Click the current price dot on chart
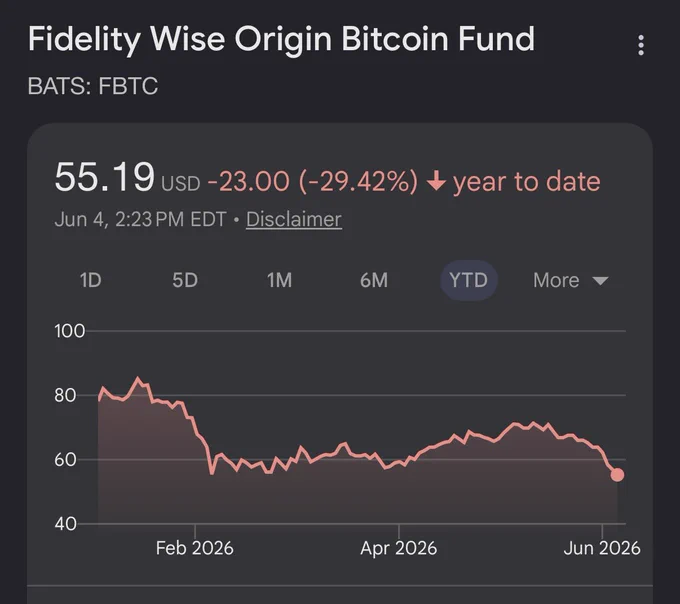 tap(617, 475)
